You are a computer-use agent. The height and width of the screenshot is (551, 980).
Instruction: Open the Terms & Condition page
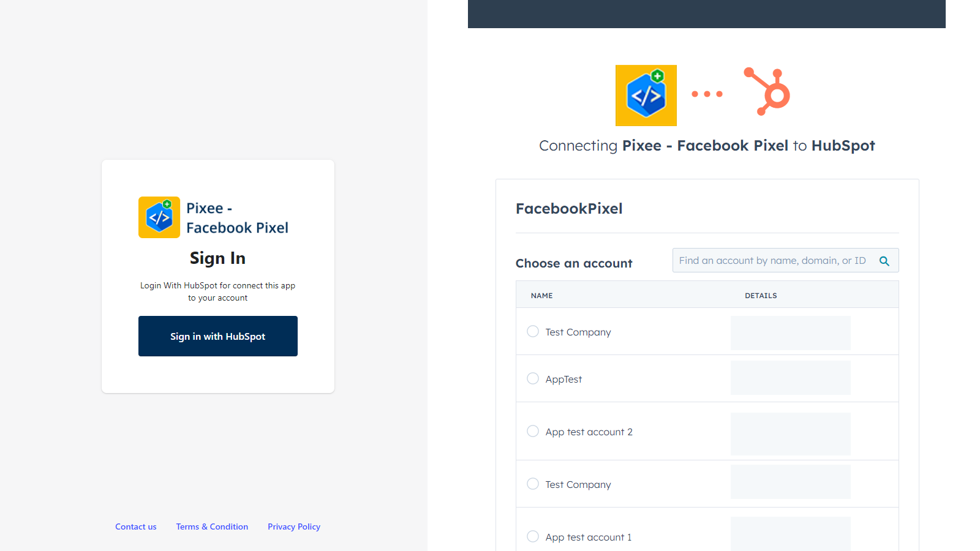tap(212, 527)
